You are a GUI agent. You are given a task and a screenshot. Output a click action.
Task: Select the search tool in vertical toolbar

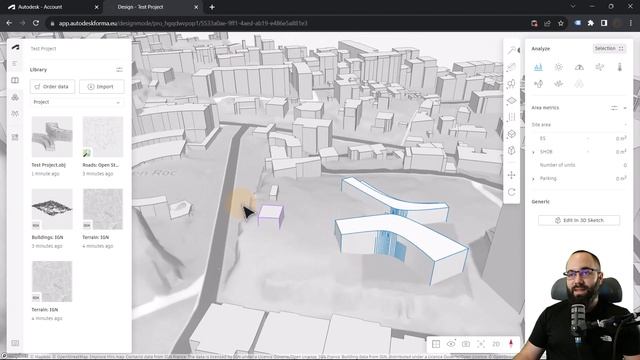pyautogui.click(x=511, y=50)
